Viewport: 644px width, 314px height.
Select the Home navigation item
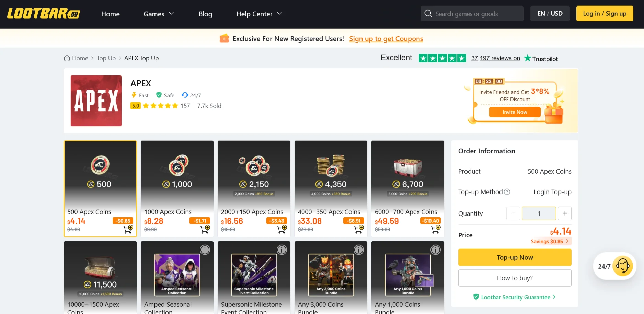coord(110,14)
